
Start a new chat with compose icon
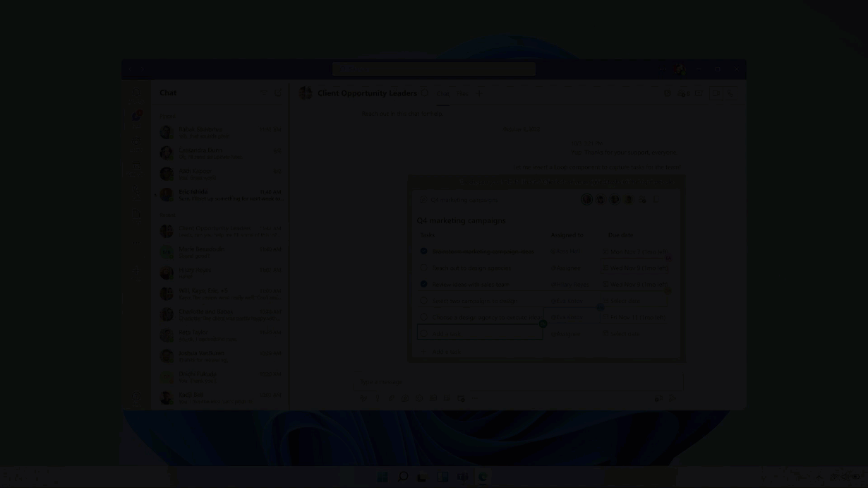coord(278,93)
